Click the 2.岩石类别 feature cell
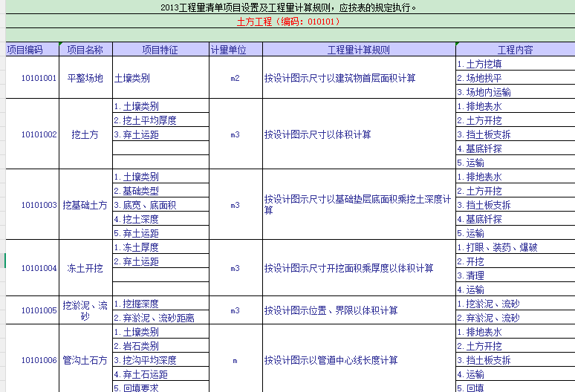This screenshot has height=392, width=575. click(160, 346)
